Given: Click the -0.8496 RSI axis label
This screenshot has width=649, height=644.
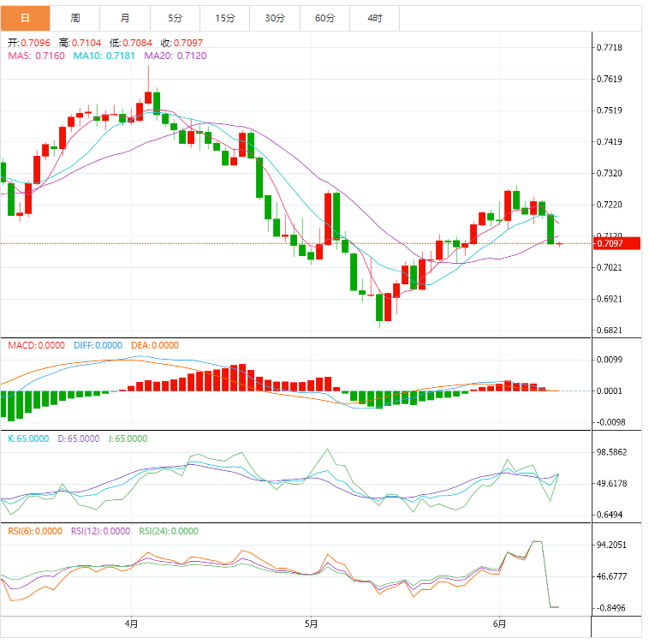Looking at the screenshot, I should 610,608.
